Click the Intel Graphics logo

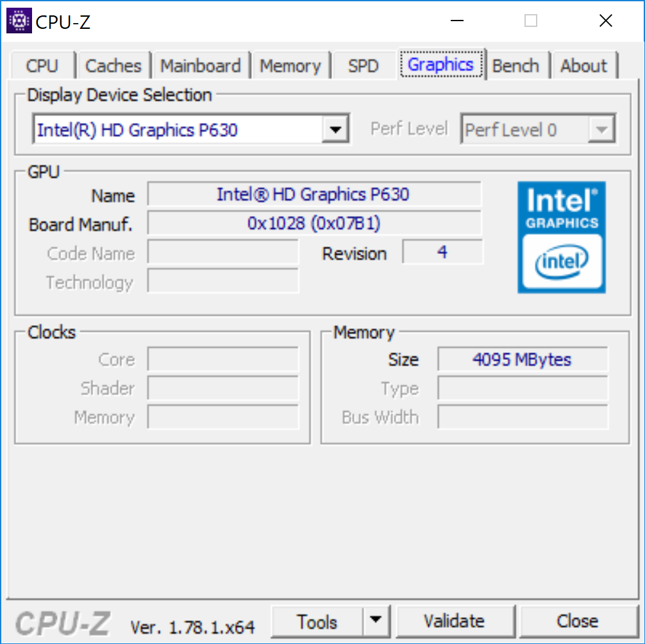(x=562, y=237)
